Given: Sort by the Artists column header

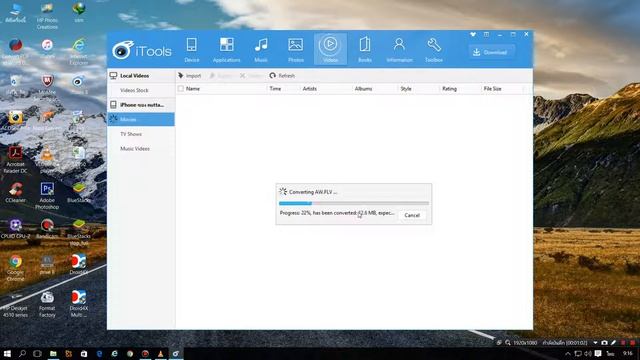Looking at the screenshot, I should (x=309, y=89).
